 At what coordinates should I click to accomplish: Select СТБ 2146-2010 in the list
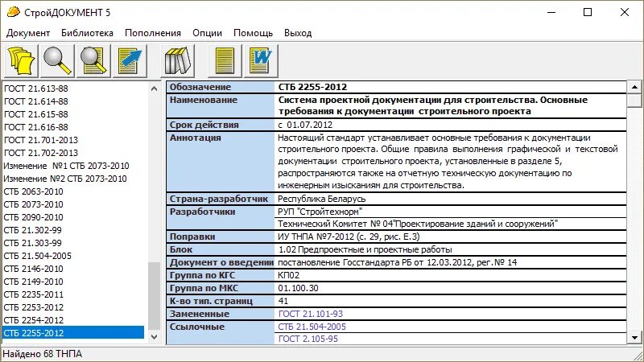click(34, 269)
